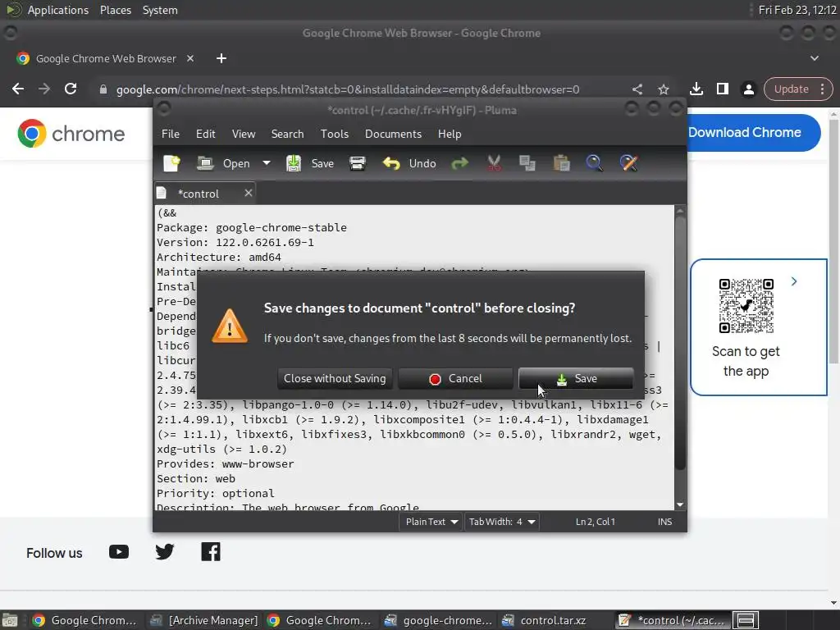Click the show desktop taskbar icon

click(10, 620)
